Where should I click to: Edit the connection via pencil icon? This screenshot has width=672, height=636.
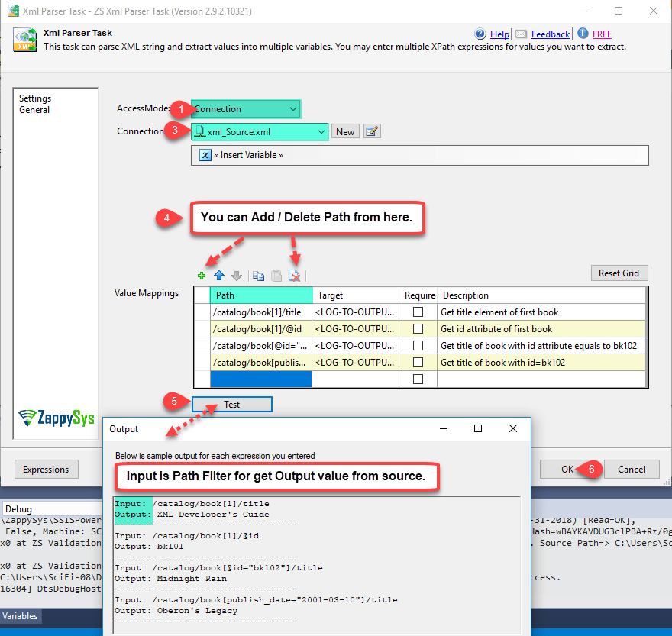(x=372, y=131)
